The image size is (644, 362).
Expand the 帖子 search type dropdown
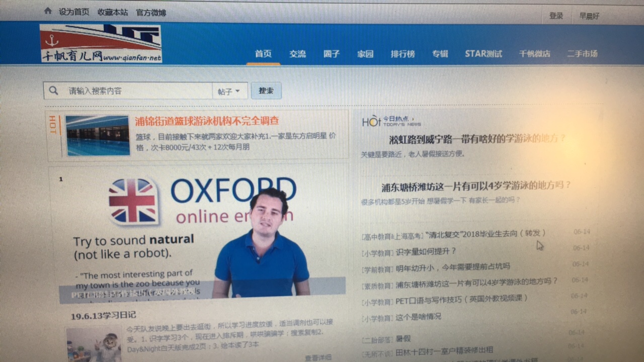[x=230, y=91]
